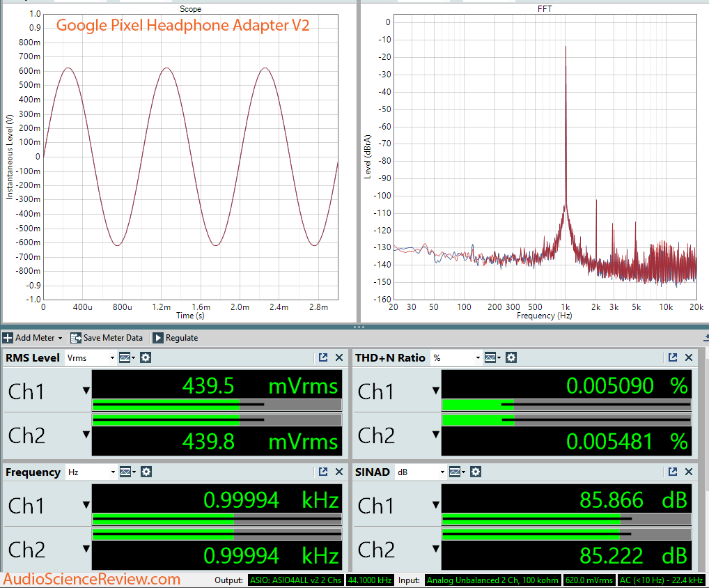
Task: Close the RMS Level meter
Action: [339, 357]
